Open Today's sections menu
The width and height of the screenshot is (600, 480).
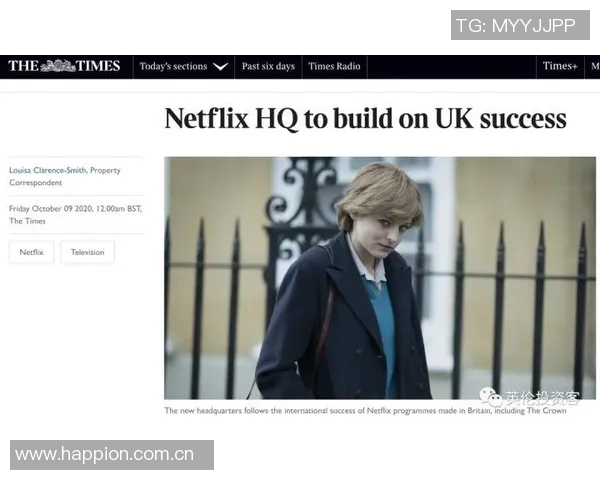coord(184,67)
